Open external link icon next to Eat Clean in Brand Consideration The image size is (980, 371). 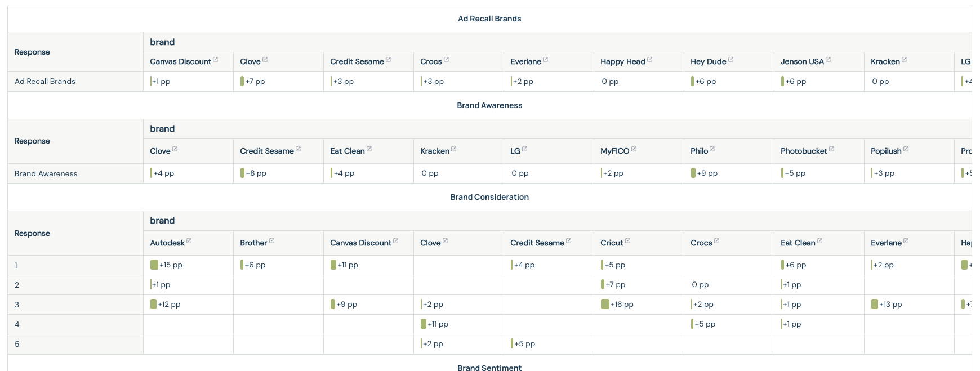(819, 240)
